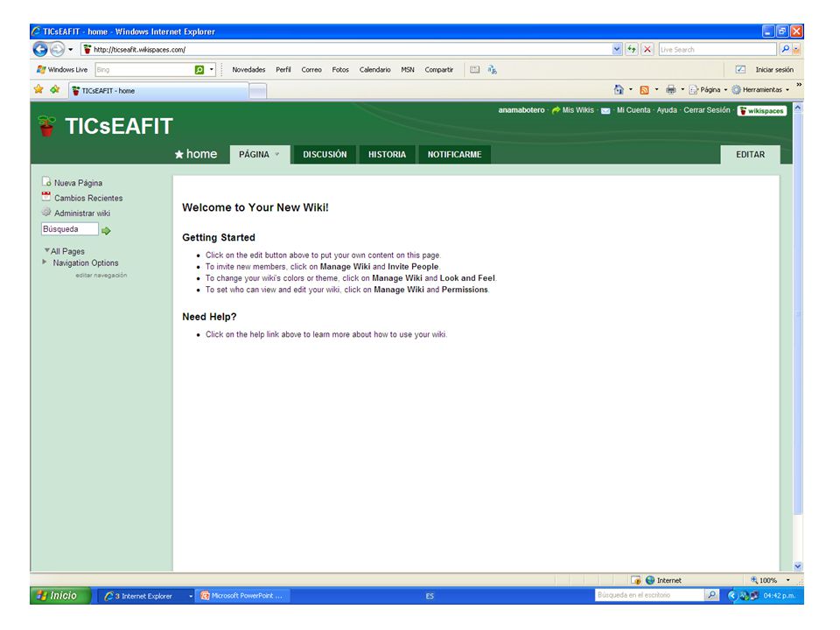This screenshot has width=840, height=630.
Task: Click the ES language indicator
Action: pos(430,596)
